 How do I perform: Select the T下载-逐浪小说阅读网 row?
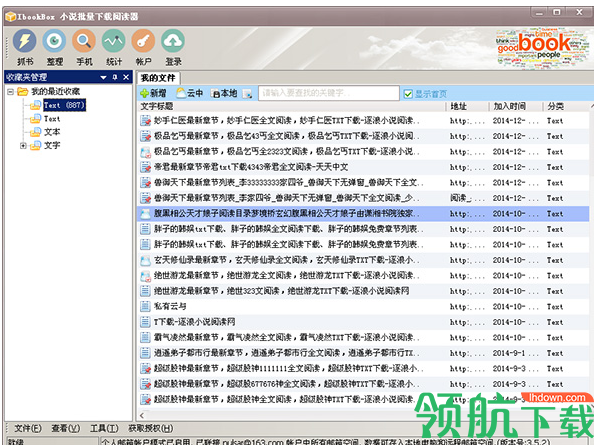point(363,322)
